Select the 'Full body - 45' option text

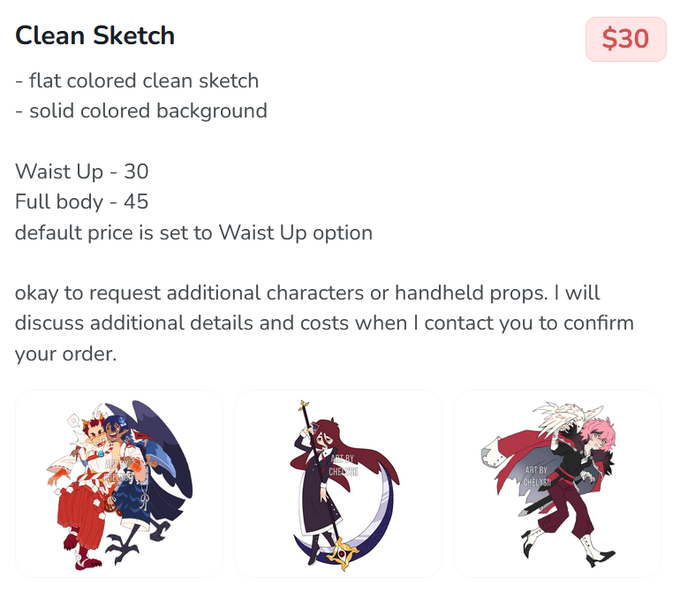82,202
